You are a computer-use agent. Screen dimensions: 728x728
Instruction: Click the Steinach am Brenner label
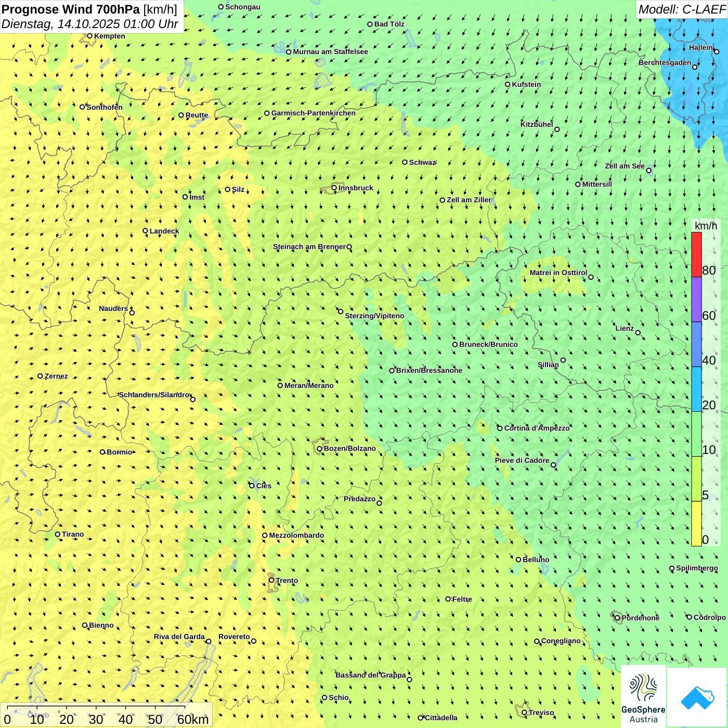[x=309, y=247]
